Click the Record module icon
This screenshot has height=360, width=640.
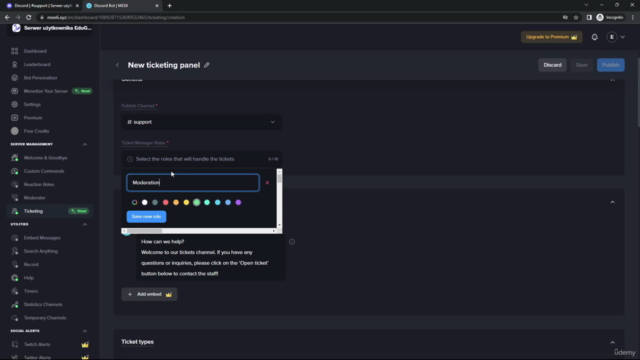(x=15, y=264)
